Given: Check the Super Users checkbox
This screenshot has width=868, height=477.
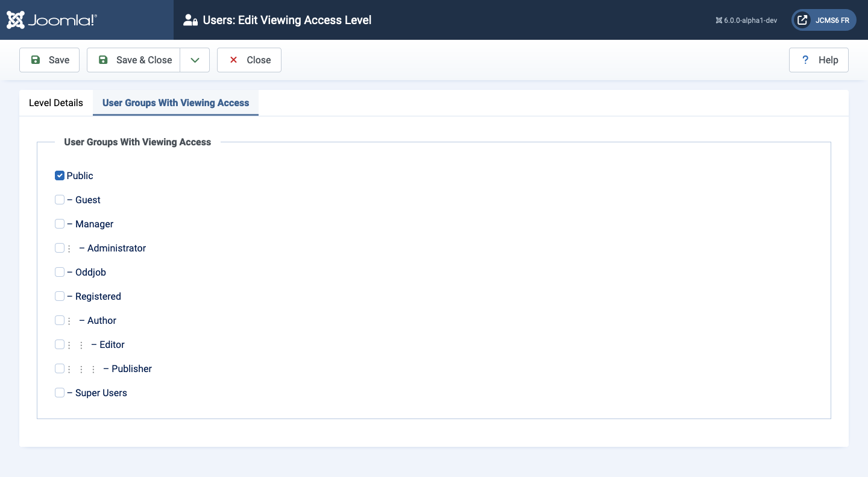Looking at the screenshot, I should click(60, 393).
